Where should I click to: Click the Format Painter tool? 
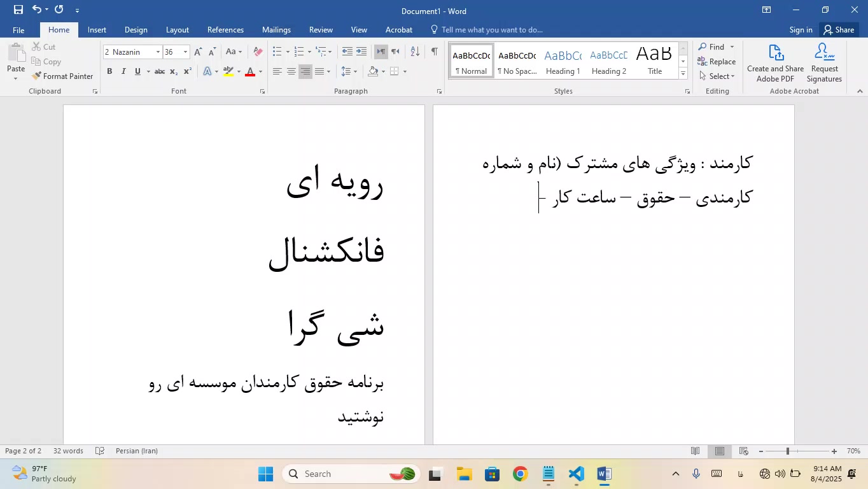[x=62, y=76]
